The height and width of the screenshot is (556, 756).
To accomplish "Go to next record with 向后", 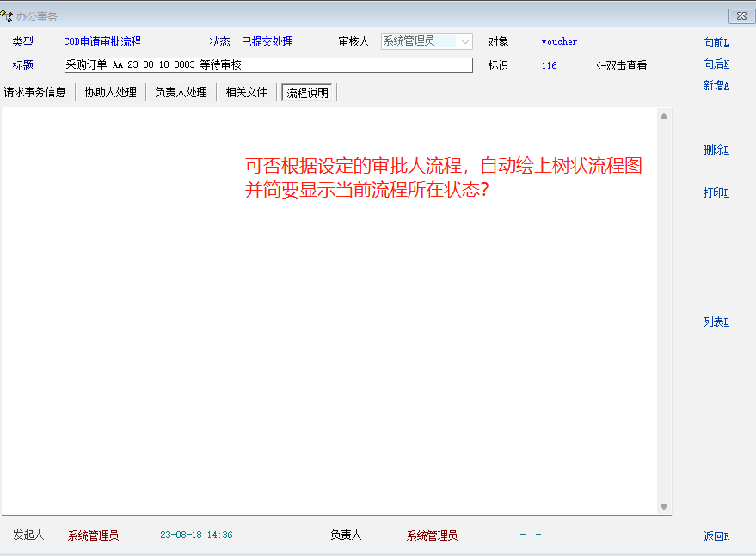I will (x=716, y=64).
